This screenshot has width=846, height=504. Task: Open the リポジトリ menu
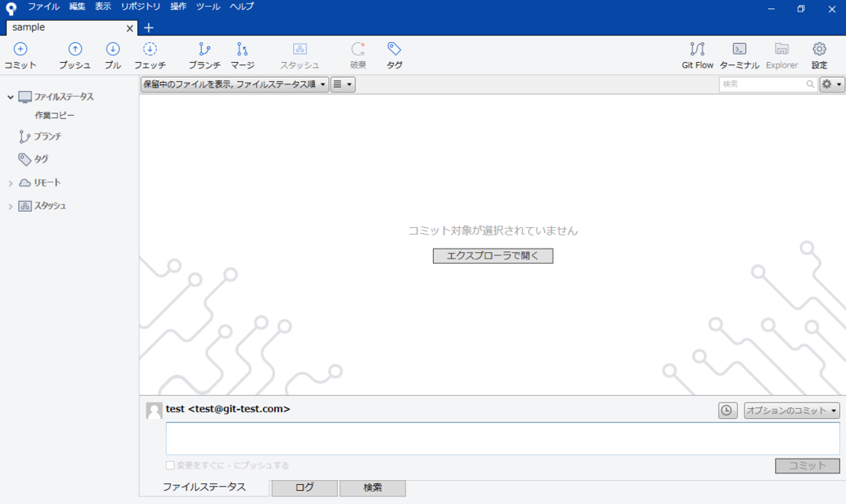(140, 6)
